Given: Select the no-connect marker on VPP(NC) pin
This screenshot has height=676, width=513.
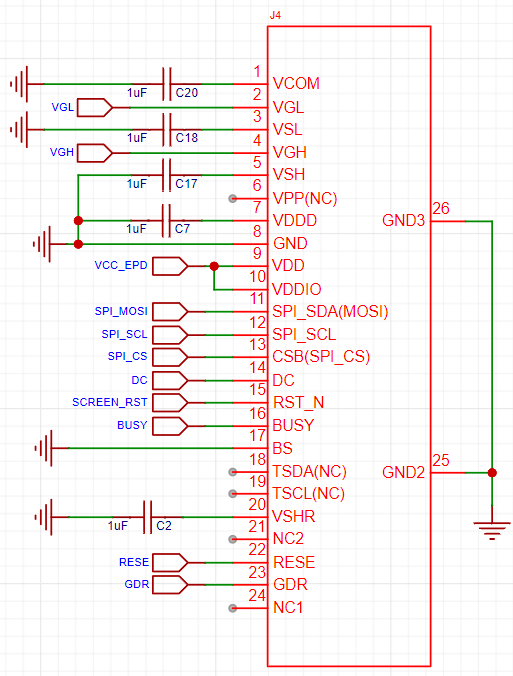Looking at the screenshot, I should (233, 199).
